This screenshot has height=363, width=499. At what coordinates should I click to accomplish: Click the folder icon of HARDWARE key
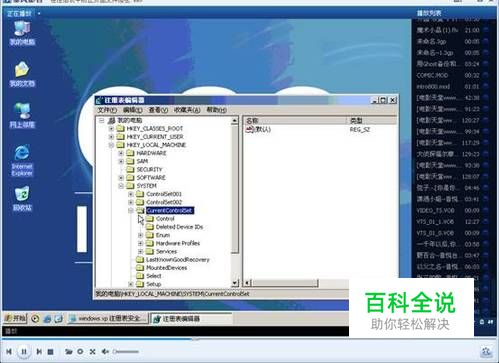click(x=130, y=153)
